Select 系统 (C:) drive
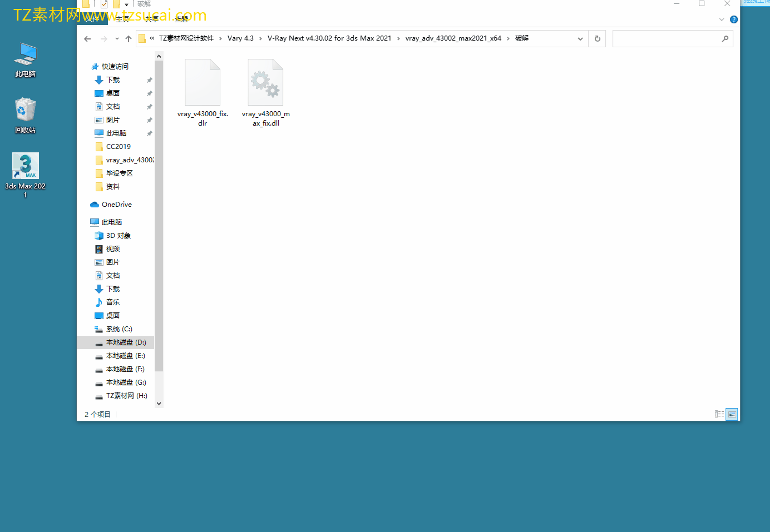Viewport: 770px width, 532px height. [x=114, y=329]
